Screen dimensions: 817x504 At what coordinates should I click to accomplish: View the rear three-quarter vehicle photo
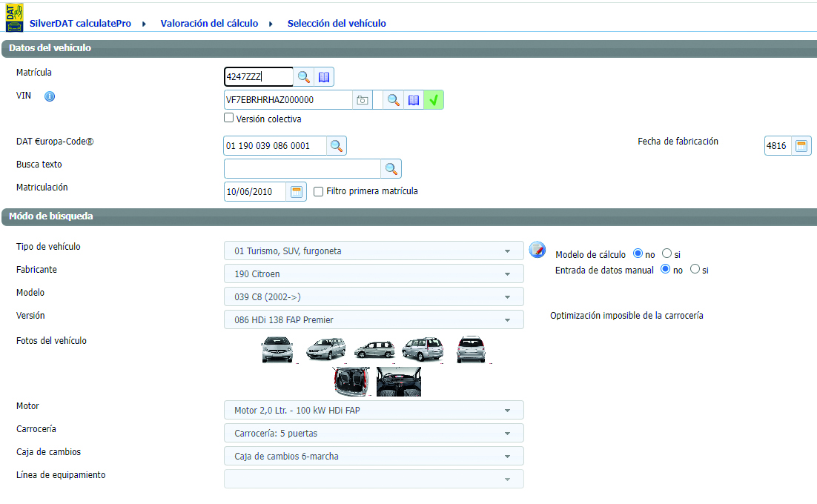point(423,349)
